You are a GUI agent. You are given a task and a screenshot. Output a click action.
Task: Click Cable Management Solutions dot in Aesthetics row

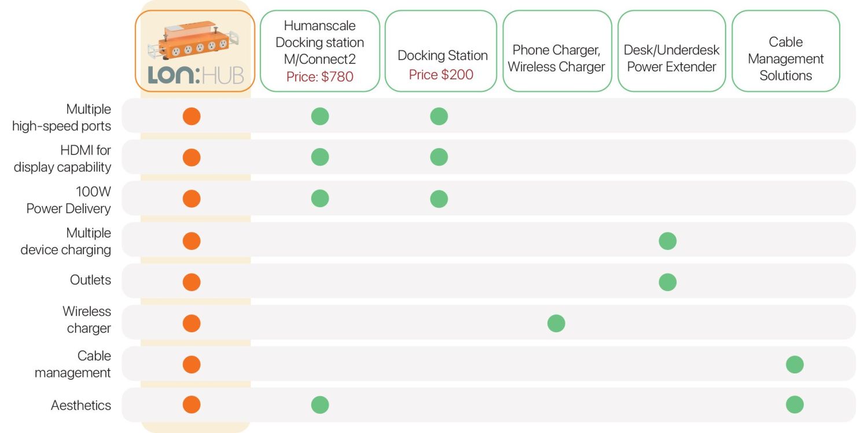tap(795, 405)
